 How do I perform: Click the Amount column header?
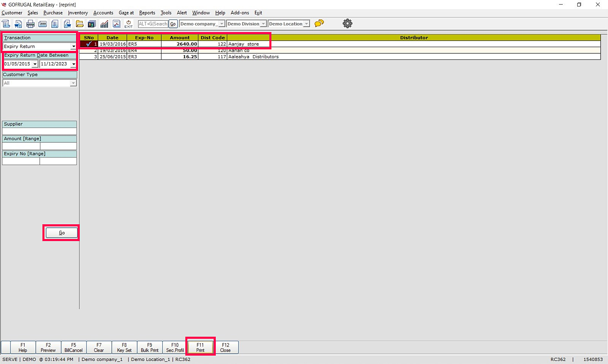180,38
